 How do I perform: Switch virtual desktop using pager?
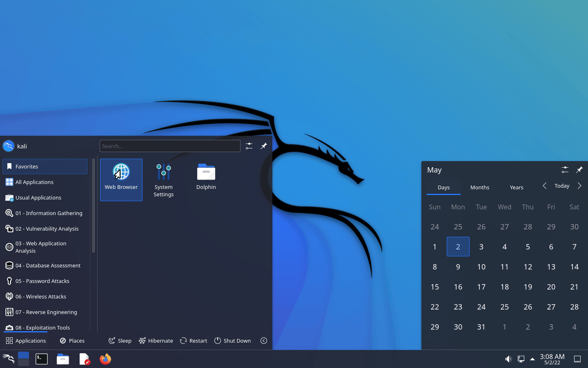24,359
